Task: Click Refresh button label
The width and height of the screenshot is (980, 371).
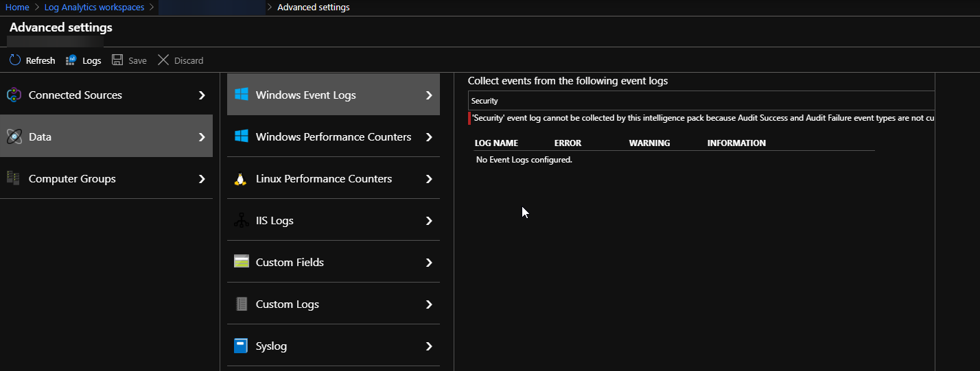Action: (x=40, y=60)
